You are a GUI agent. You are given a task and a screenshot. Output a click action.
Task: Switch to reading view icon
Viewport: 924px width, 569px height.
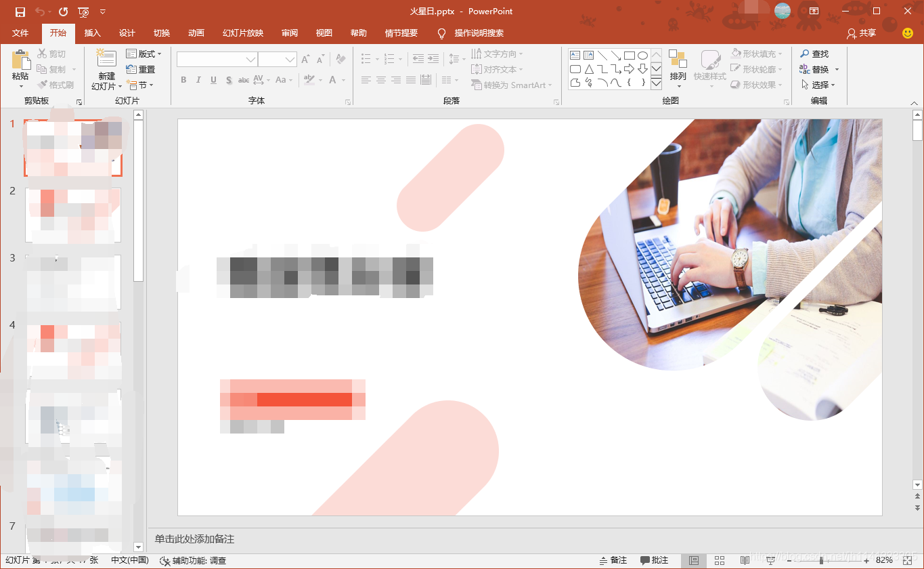pos(745,560)
